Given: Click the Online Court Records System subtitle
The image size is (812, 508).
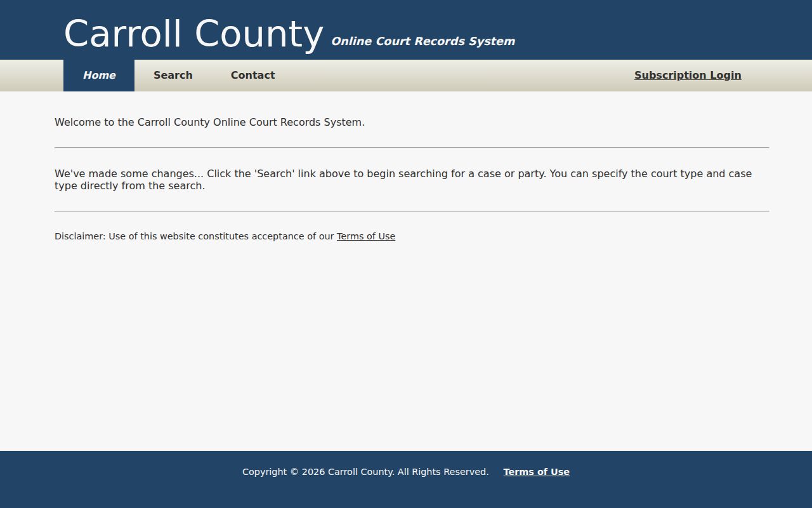Looking at the screenshot, I should 423,41.
